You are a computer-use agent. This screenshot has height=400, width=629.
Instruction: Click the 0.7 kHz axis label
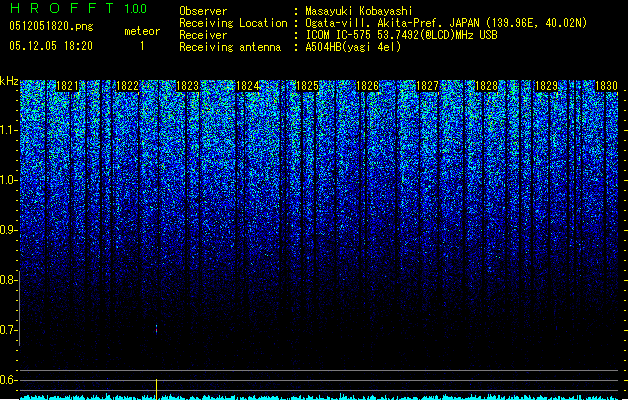pyautogui.click(x=9, y=330)
